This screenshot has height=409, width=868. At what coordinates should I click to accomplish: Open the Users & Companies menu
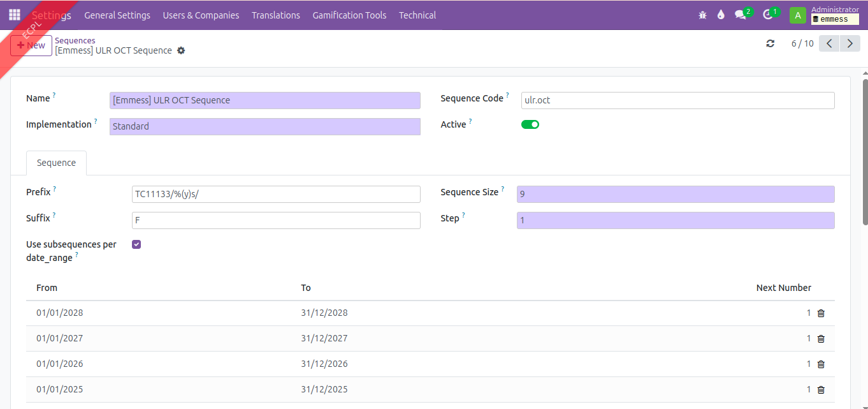point(201,15)
